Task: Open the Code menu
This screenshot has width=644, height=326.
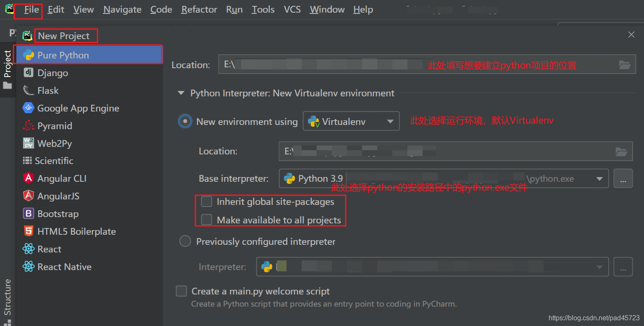Action: click(x=161, y=9)
